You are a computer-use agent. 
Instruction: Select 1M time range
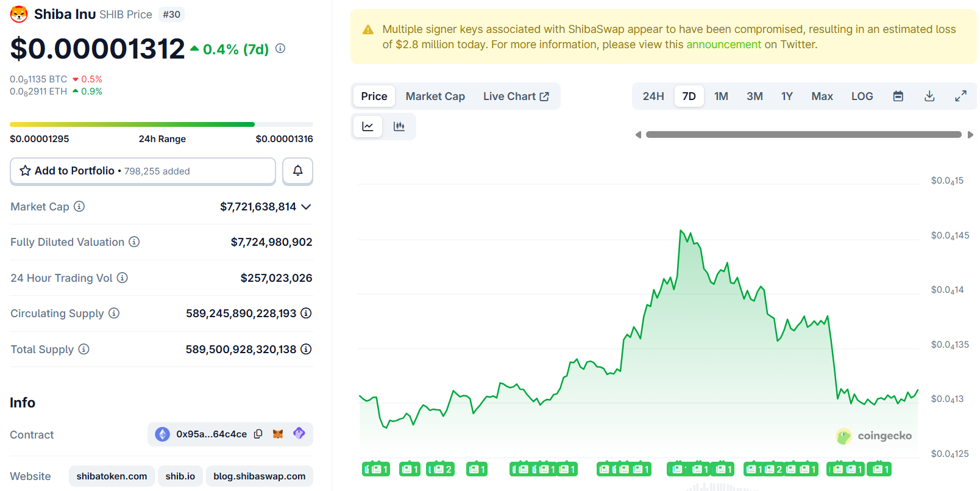click(x=722, y=96)
